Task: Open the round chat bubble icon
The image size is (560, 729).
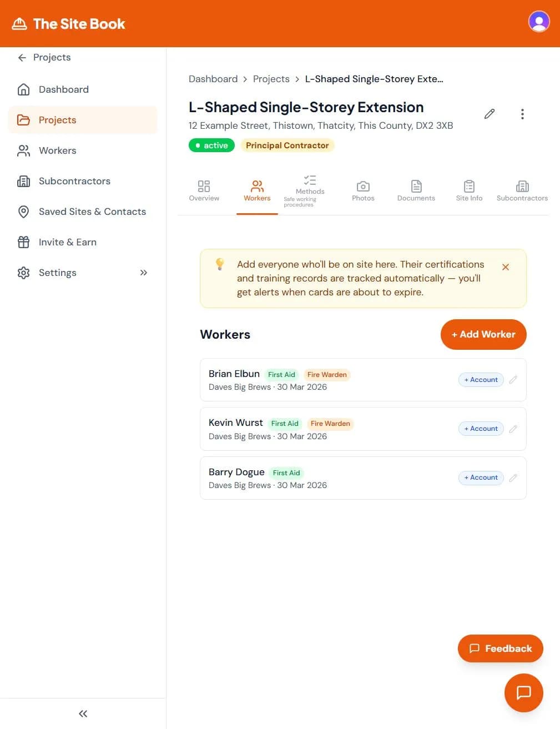Action: tap(523, 692)
